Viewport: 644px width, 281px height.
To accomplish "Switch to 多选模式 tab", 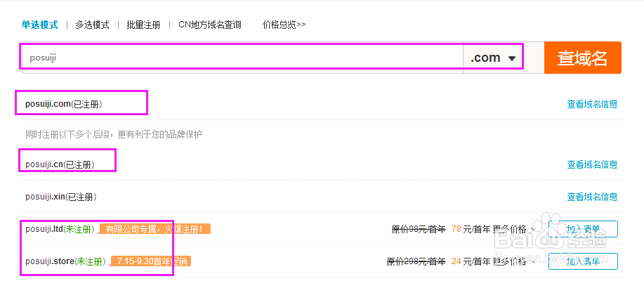I will tap(92, 25).
